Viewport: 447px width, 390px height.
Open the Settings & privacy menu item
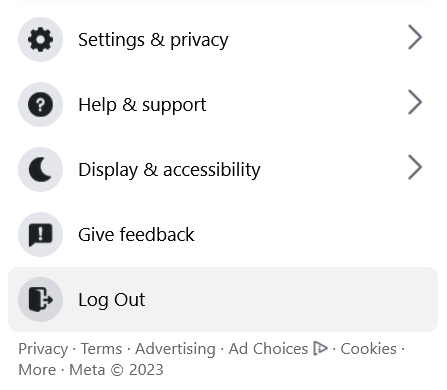pos(223,39)
